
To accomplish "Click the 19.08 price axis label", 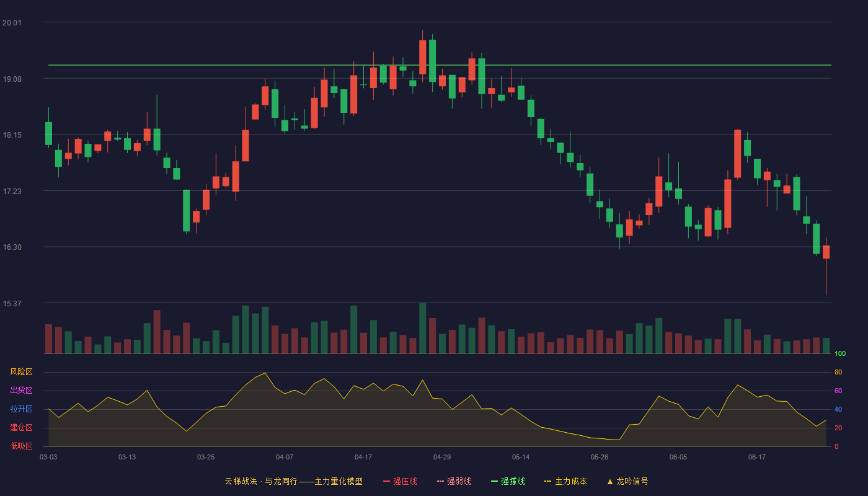I will (x=12, y=79).
